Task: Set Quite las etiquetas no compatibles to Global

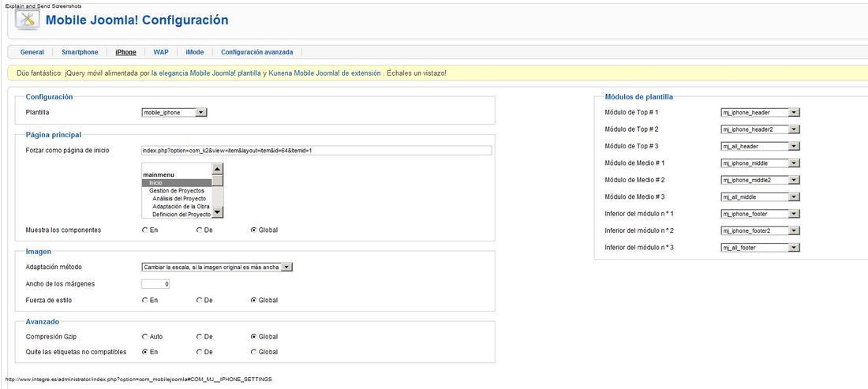Action: pyautogui.click(x=253, y=352)
